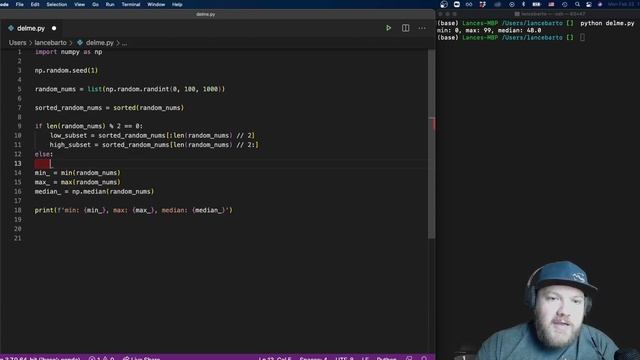Viewport: 640px width, 360px height.
Task: Click the infinity-shaped menu bar icon
Action: pos(469,4)
